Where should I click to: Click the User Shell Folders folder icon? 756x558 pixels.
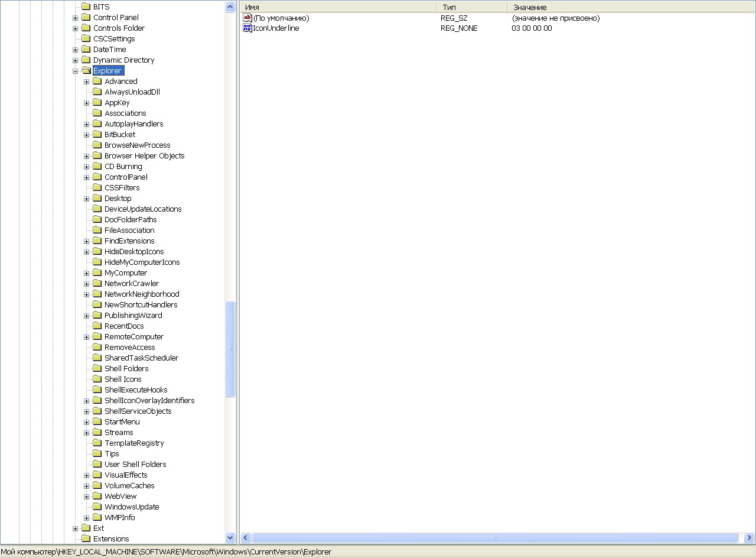coord(97,465)
